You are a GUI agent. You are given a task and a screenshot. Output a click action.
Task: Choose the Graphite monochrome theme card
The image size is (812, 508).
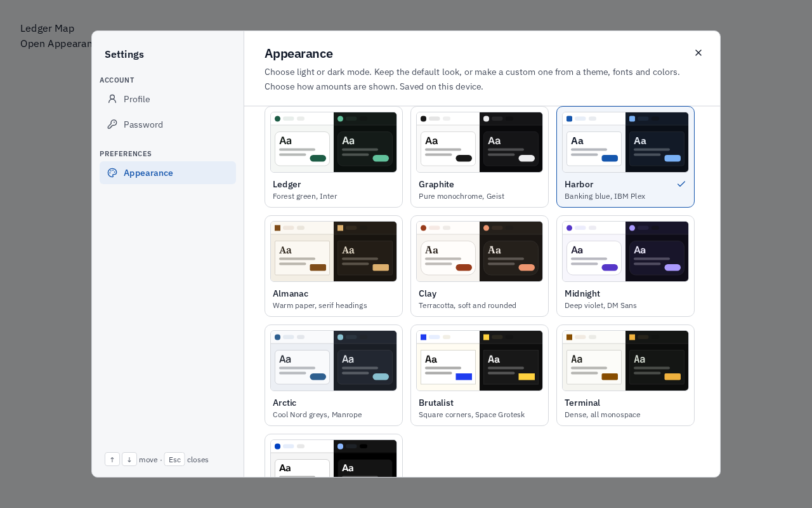pos(480,157)
